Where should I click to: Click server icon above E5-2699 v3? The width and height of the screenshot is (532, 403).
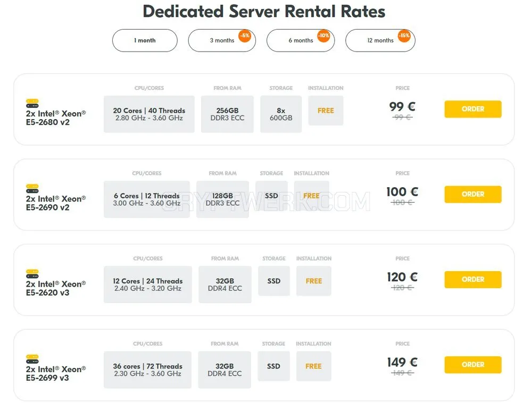[32, 359]
